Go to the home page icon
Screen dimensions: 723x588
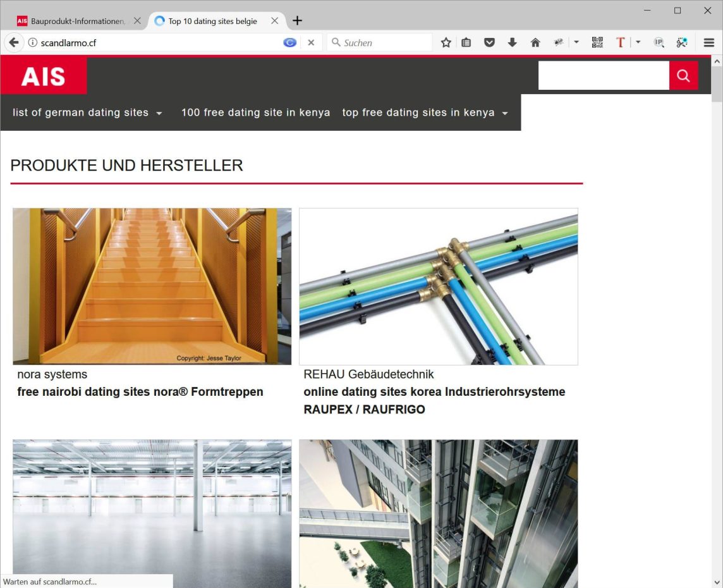click(x=535, y=42)
